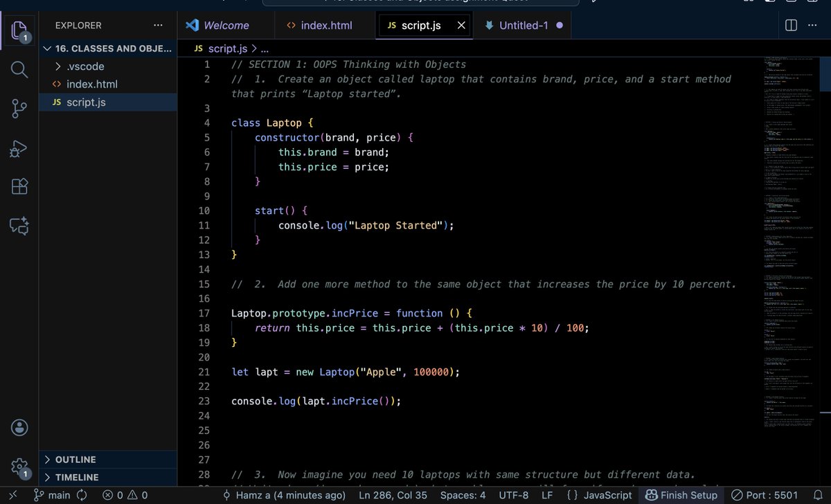Click the 100000 number literal
This screenshot has width=831, height=504.
[431, 372]
